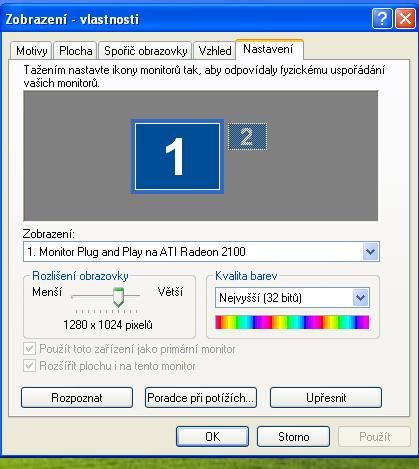Select monitor 2 icon in preview

[x=247, y=136]
